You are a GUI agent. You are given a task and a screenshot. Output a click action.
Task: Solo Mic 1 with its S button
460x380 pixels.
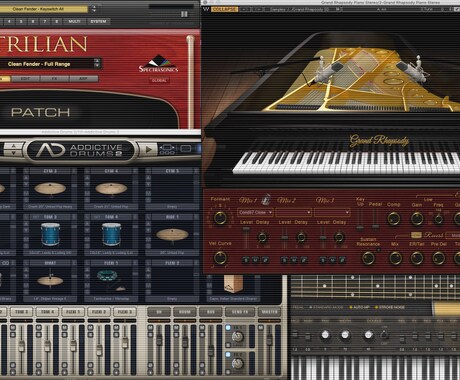pyautogui.click(x=246, y=260)
